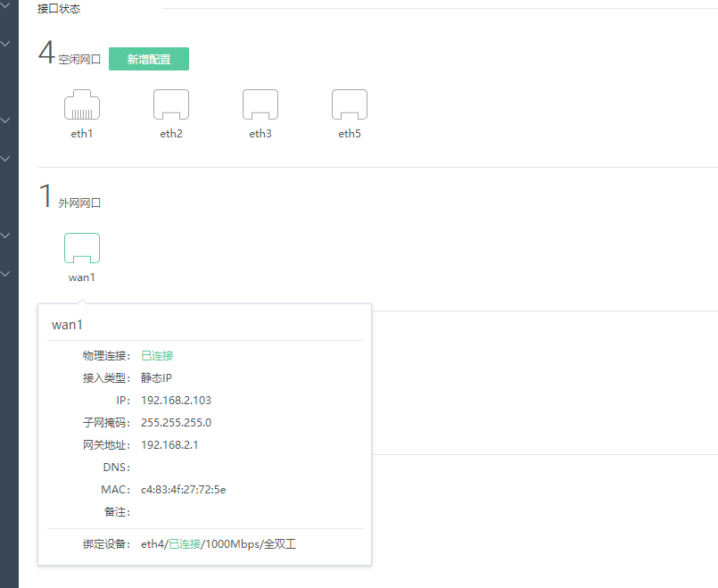Click the eth1 text label

(x=82, y=134)
